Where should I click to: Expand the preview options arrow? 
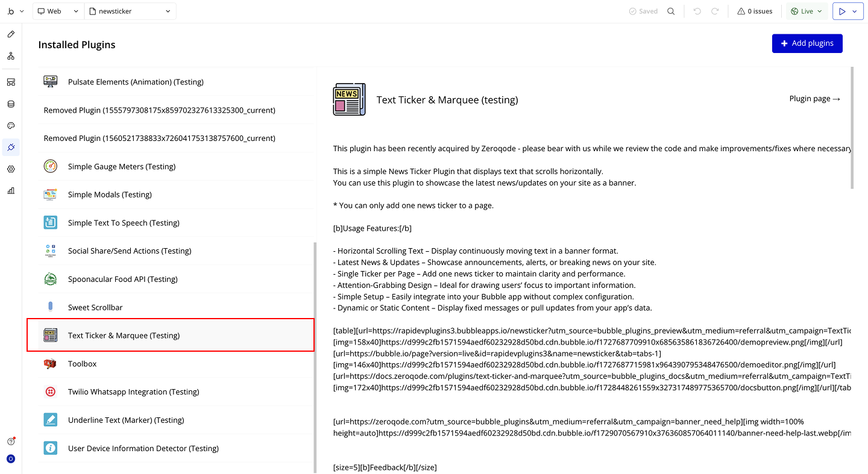pyautogui.click(x=855, y=11)
